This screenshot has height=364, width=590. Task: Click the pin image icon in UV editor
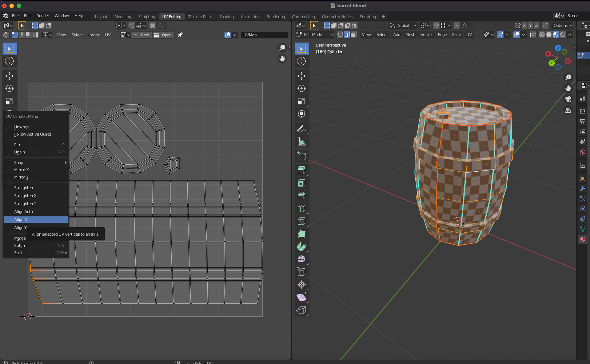pos(180,35)
